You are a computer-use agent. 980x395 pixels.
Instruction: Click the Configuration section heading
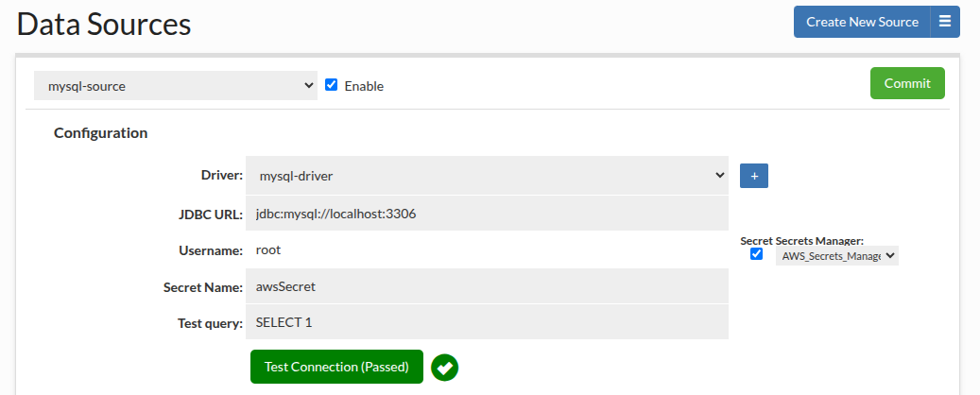(100, 133)
